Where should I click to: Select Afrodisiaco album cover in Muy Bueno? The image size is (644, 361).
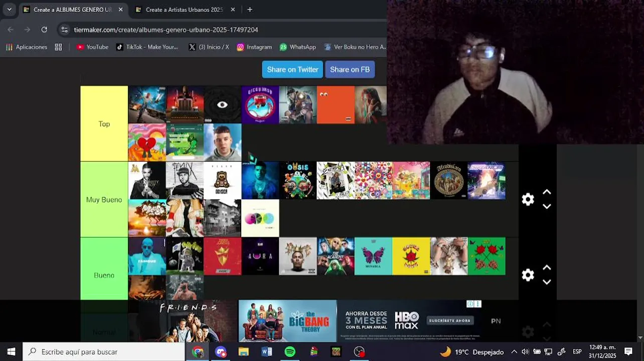(449, 180)
